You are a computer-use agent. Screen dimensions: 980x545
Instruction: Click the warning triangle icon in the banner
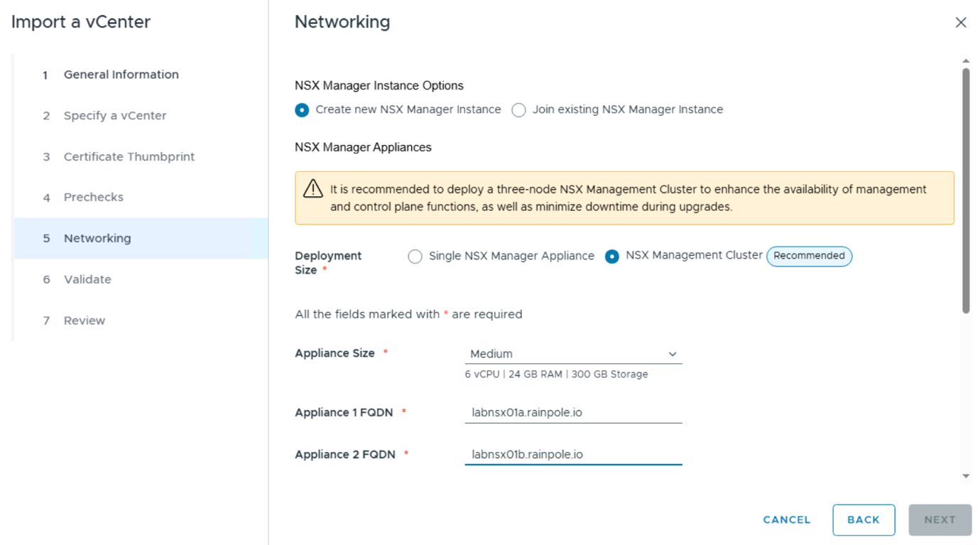(x=313, y=189)
